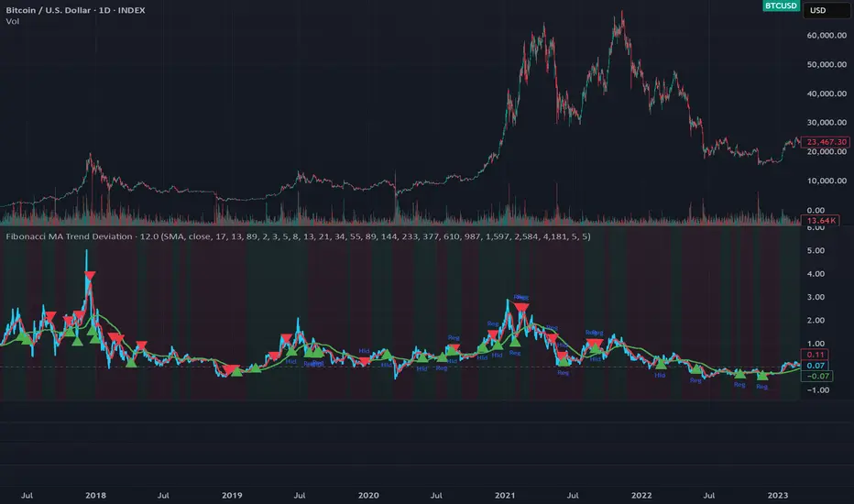This screenshot has height=504, width=854.
Task: Open the USD currency selector
Action: [826, 10]
